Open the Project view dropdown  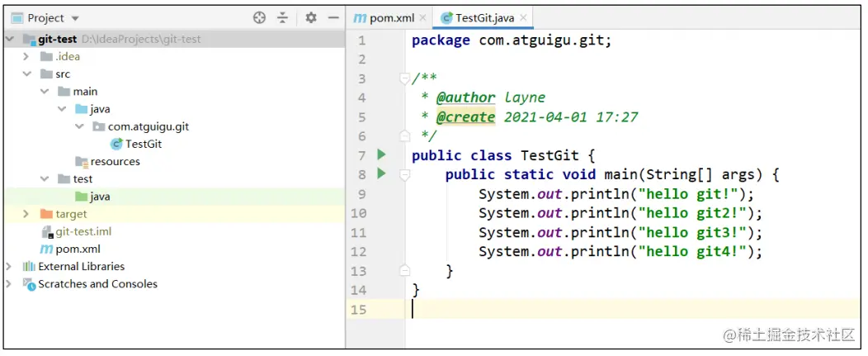point(75,18)
